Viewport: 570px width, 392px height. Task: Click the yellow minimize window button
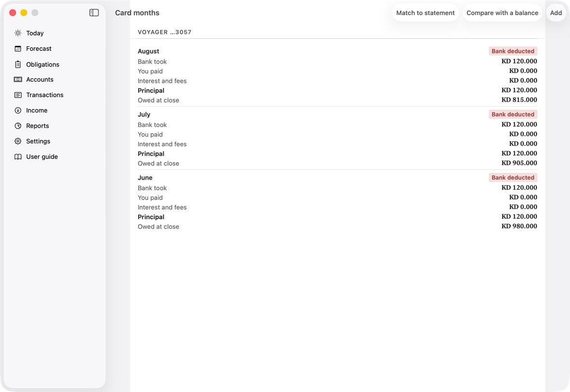tap(24, 13)
